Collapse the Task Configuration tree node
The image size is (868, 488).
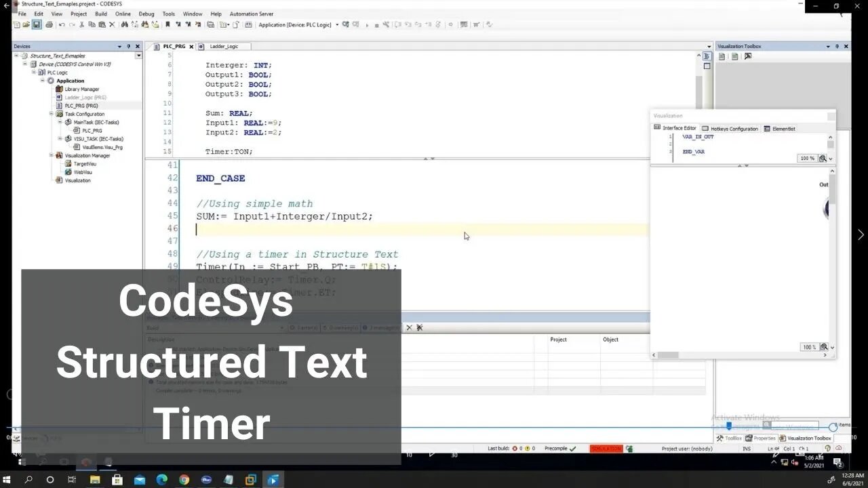pyautogui.click(x=52, y=114)
